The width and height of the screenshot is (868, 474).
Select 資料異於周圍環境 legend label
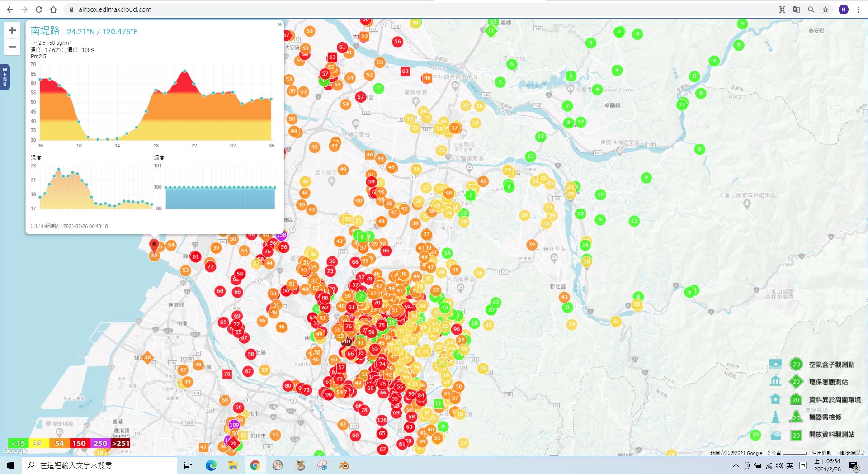pyautogui.click(x=835, y=400)
